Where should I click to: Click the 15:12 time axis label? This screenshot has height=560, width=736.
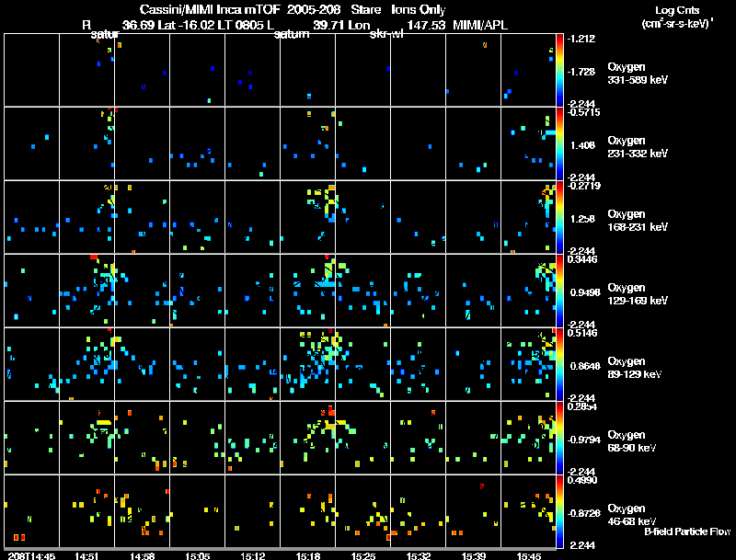[x=253, y=556]
